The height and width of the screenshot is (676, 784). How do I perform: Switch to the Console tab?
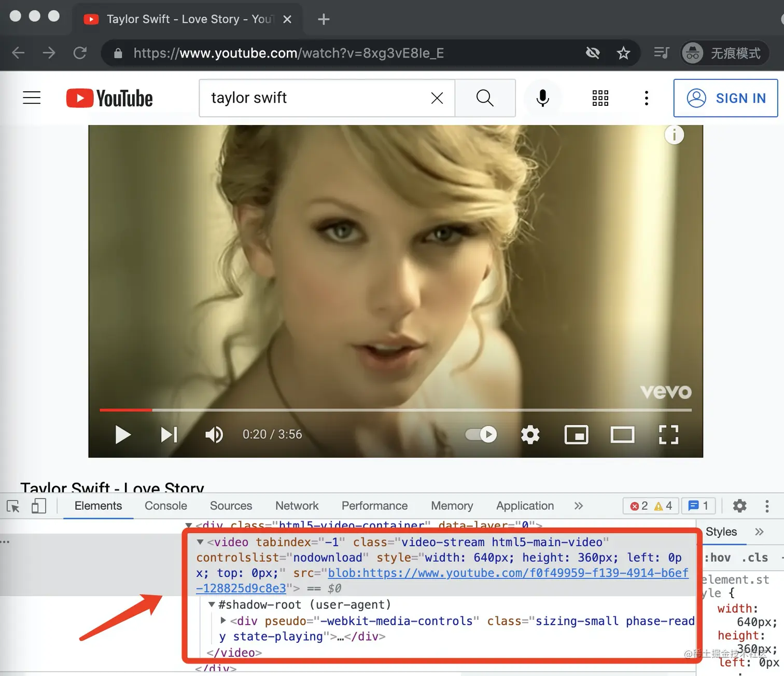point(166,506)
